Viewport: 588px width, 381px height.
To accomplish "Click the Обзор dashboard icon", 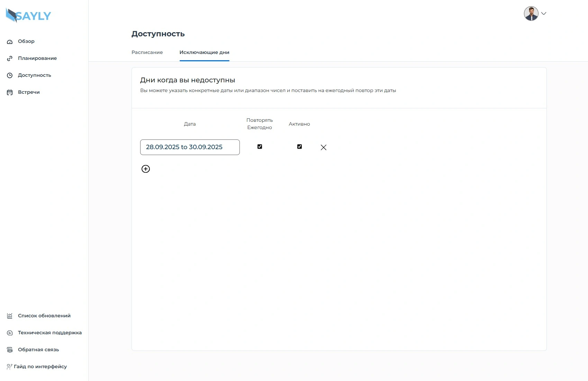I will pyautogui.click(x=10, y=42).
